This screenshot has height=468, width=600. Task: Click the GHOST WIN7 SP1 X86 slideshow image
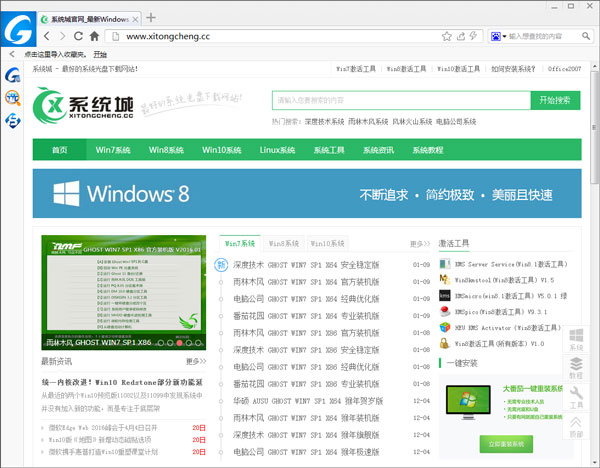tap(124, 292)
